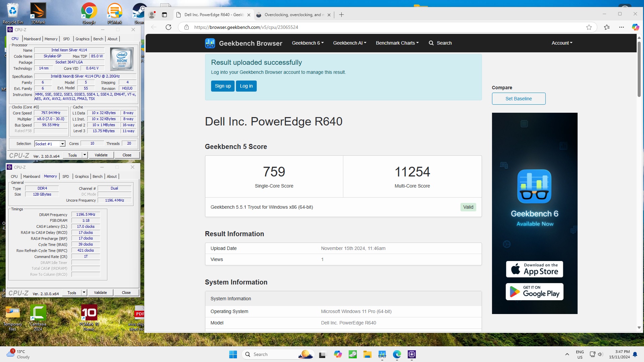Viewport: 644px width, 362px height.
Task: Click Tools button in upper CPU-Z
Action: pos(72,155)
